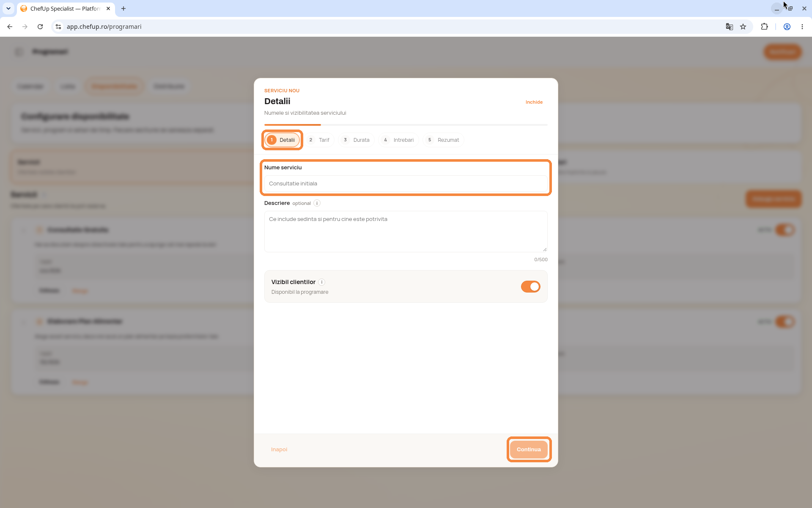812x508 pixels.
Task: Open the Google Translate icon in address bar
Action: [729, 27]
